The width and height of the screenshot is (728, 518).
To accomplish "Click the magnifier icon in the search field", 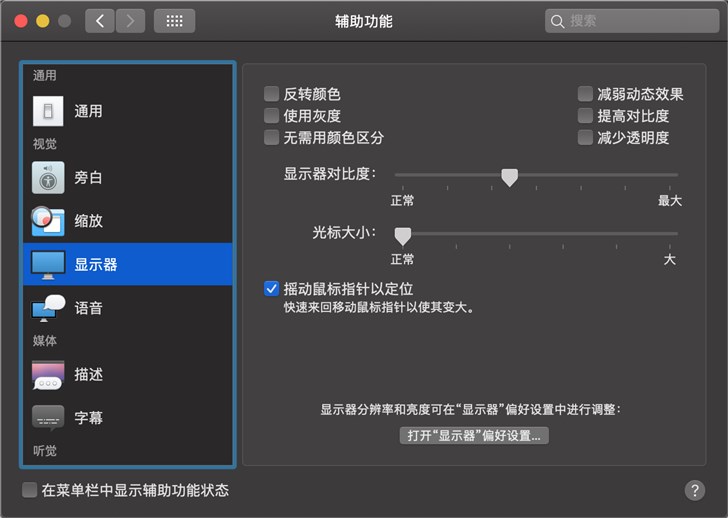I will pos(557,21).
